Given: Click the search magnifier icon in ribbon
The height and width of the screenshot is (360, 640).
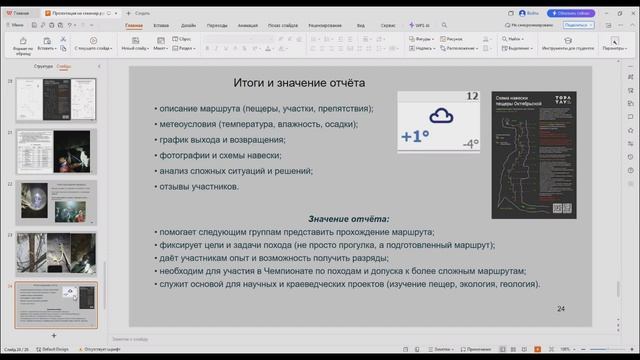Looking at the screenshot, I should (x=444, y=25).
